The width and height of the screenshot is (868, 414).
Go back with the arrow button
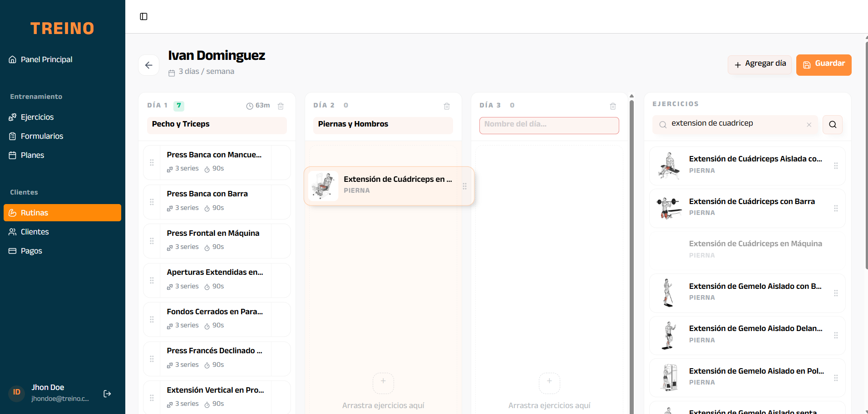pos(148,65)
